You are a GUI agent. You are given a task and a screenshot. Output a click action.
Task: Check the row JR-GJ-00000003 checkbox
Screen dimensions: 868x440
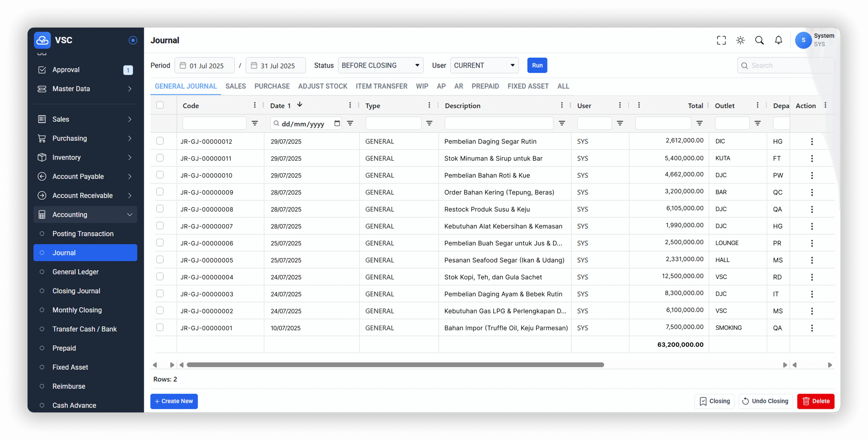160,293
